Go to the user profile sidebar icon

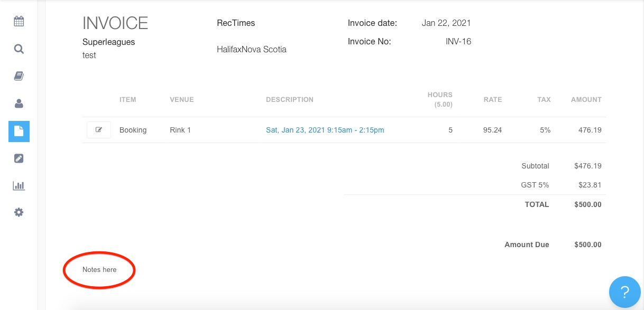19,104
